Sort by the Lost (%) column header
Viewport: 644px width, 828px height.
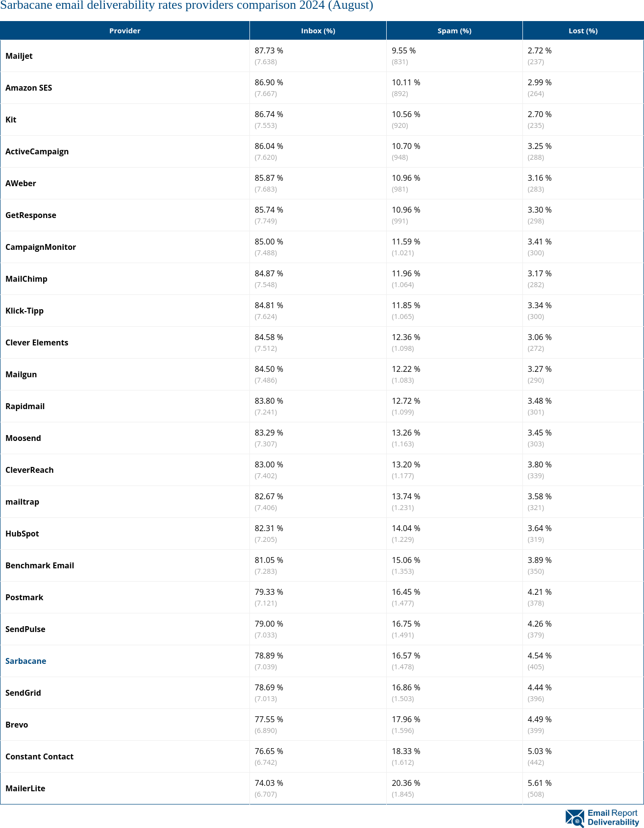(x=583, y=31)
